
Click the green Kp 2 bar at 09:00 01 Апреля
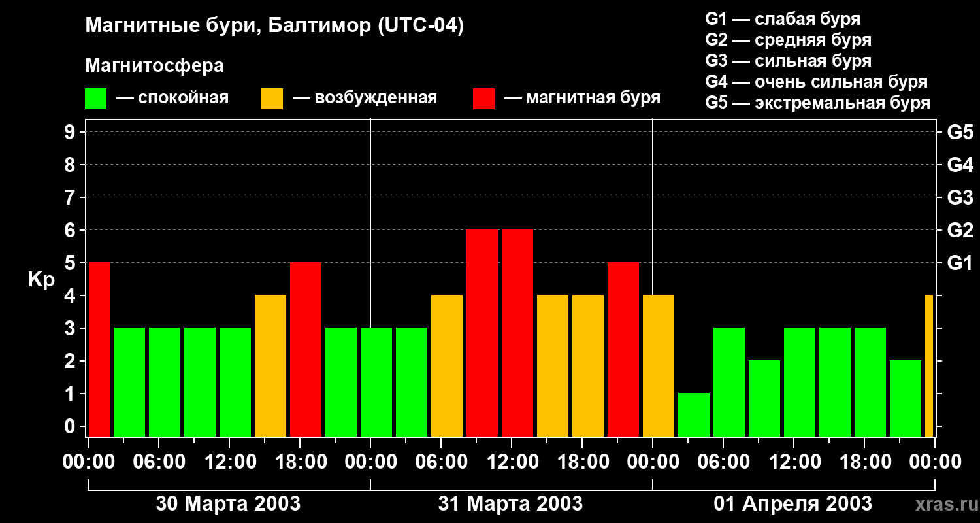pos(764,398)
